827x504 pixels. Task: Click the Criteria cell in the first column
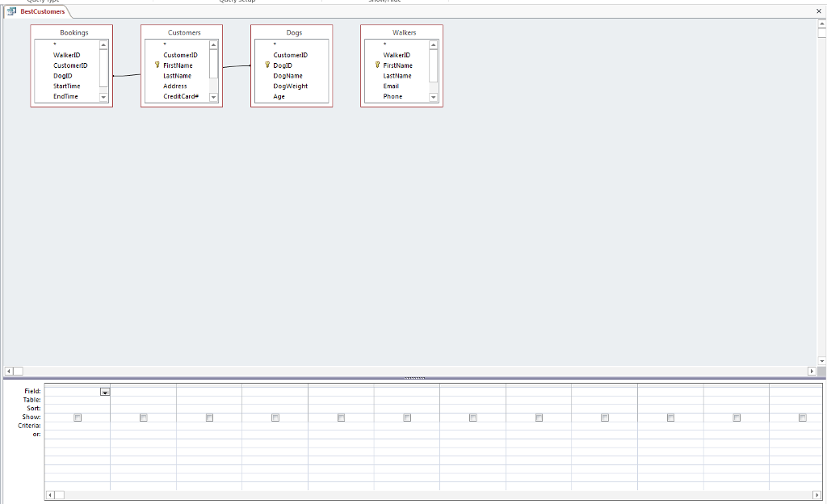click(x=77, y=424)
